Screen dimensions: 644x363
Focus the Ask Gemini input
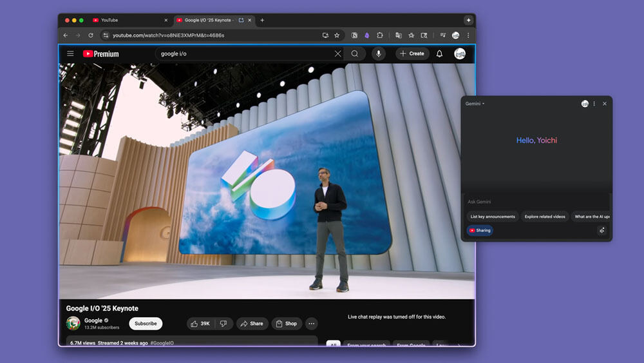coord(536,202)
